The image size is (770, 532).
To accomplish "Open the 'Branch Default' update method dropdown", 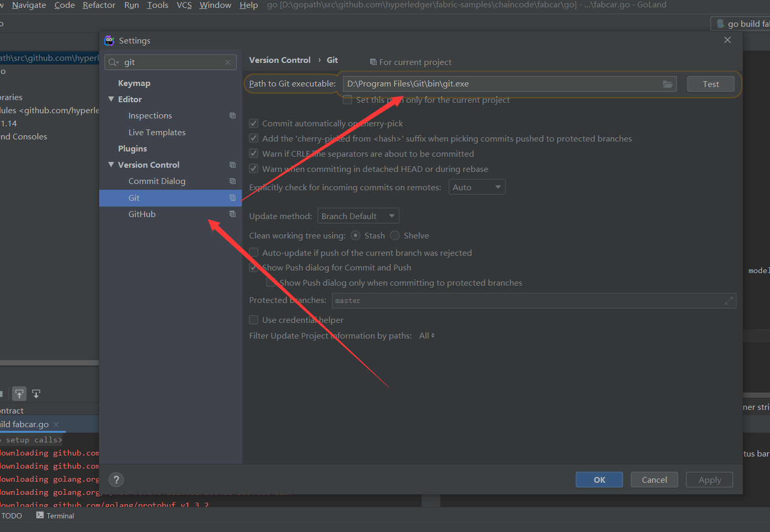I will tap(358, 216).
